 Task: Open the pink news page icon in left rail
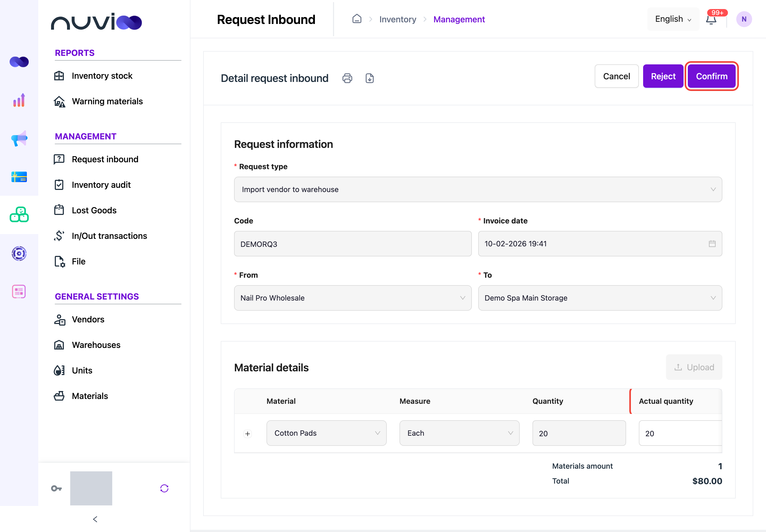coord(19,292)
